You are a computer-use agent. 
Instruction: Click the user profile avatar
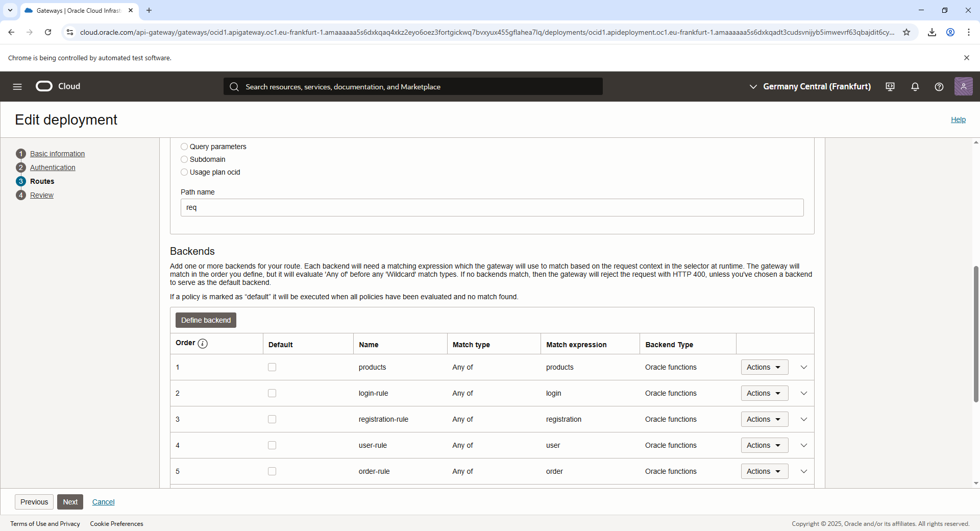tap(963, 87)
